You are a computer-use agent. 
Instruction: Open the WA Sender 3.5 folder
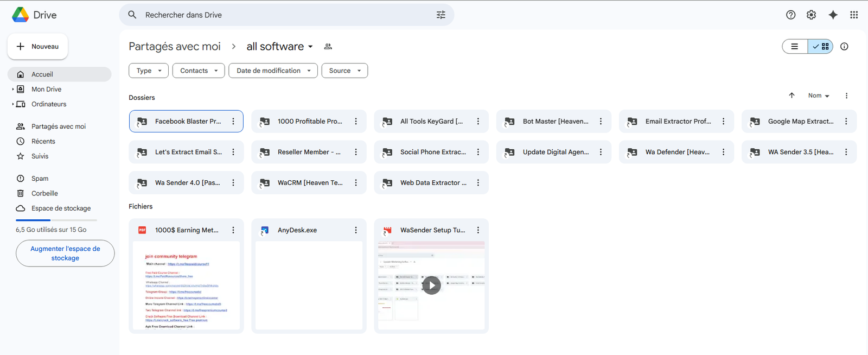point(799,152)
